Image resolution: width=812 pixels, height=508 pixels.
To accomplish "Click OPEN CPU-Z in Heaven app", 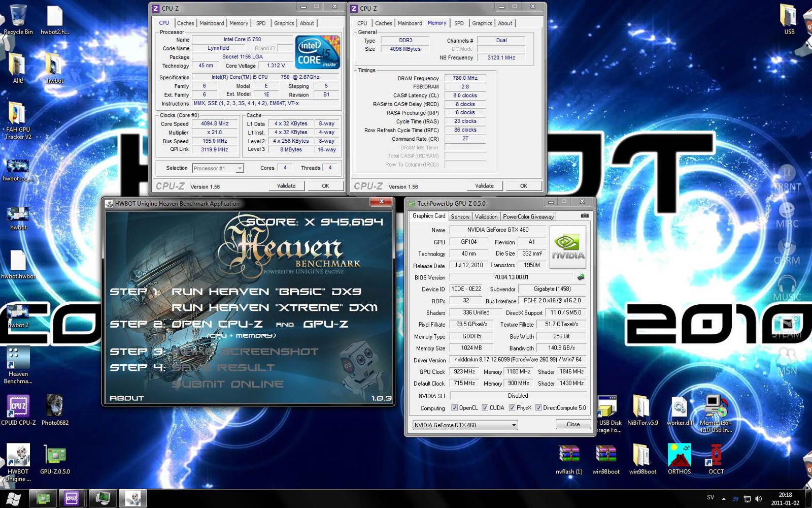I will point(217,324).
